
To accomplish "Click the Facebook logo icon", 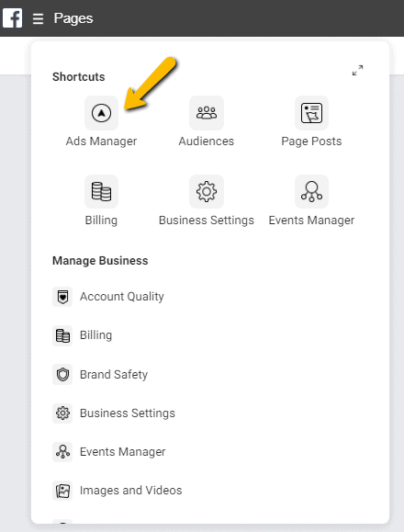I will pos(13,18).
